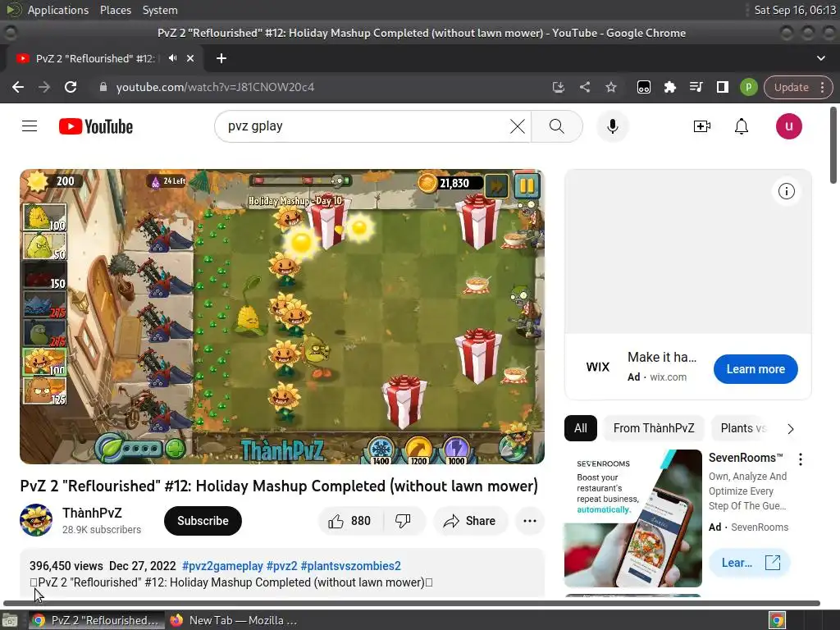Like the video (880)

[349, 521]
